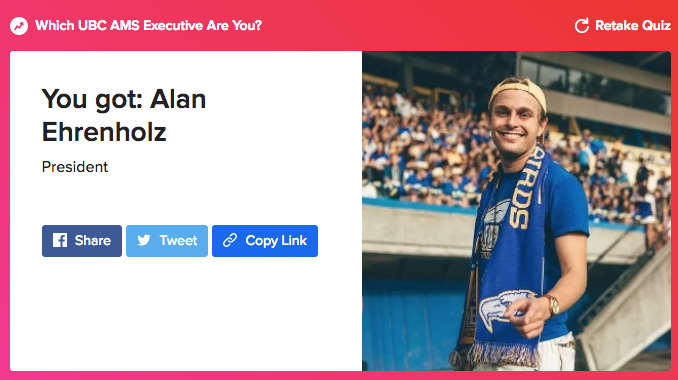Image resolution: width=678 pixels, height=380 pixels.
Task: Click the "You got: Alan Ehrenholz" heading
Action: coord(124,115)
